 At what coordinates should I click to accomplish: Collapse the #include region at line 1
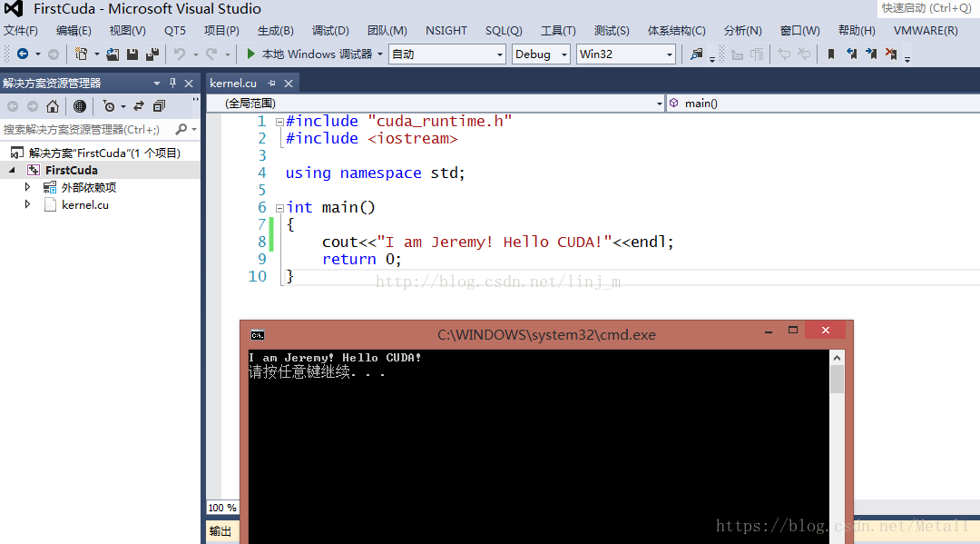pos(280,123)
